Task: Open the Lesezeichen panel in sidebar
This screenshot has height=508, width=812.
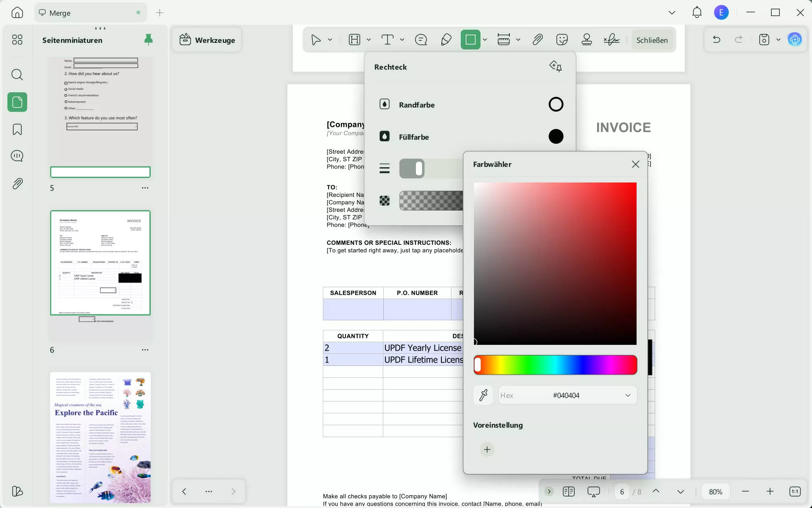Action: 17,129
